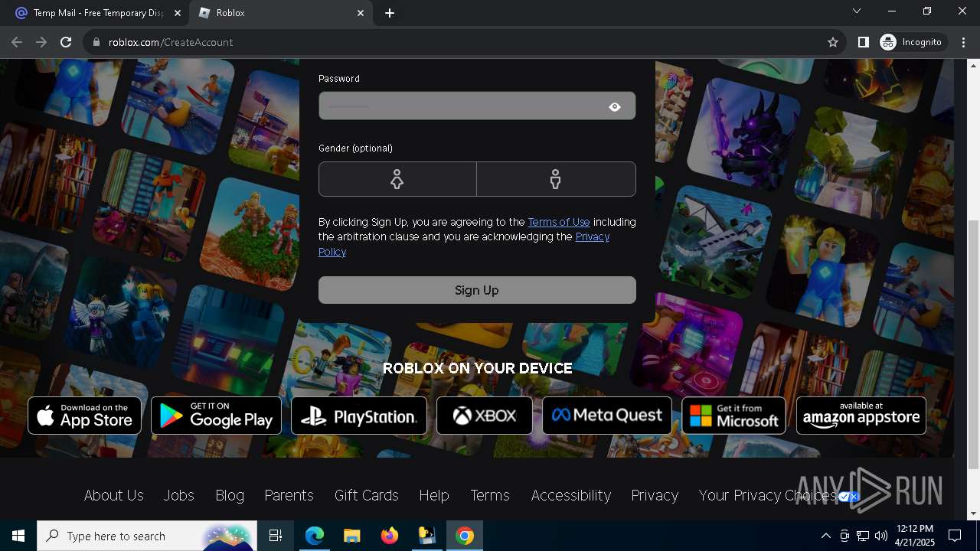
Task: Go forward in browser history
Action: [41, 42]
